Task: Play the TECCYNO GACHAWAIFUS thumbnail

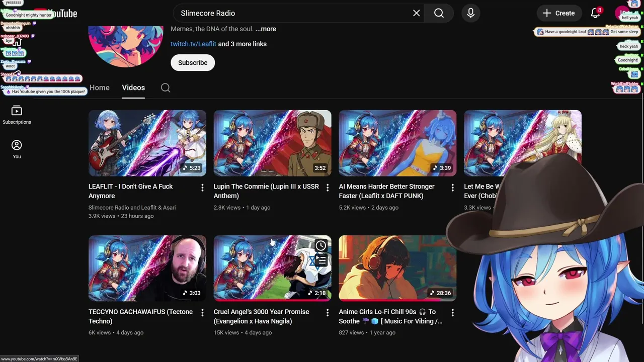Action: tap(147, 268)
